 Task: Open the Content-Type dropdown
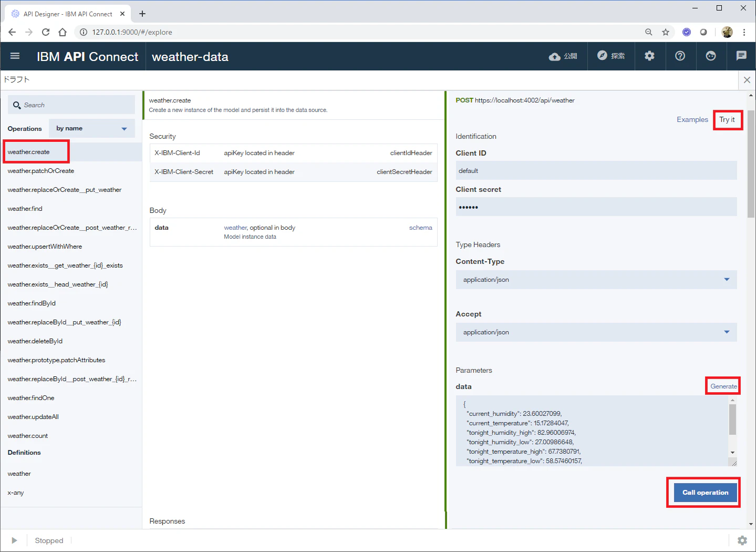pos(596,280)
